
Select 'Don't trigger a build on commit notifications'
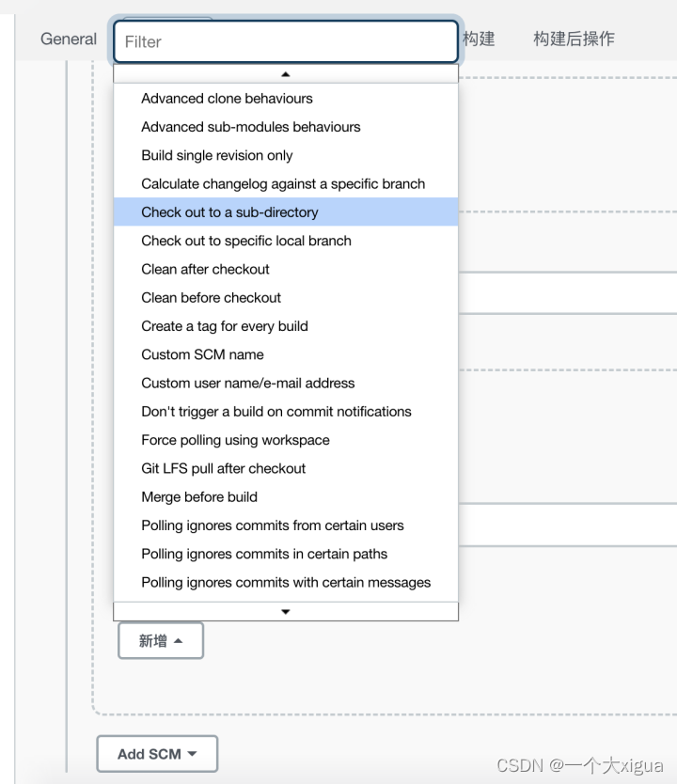click(x=276, y=411)
